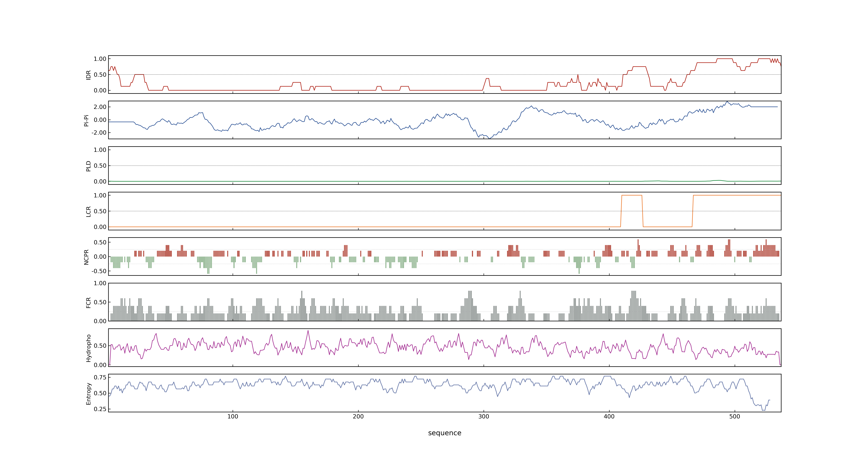Click the FCR y-axis label
868x463 pixels.
(x=88, y=302)
